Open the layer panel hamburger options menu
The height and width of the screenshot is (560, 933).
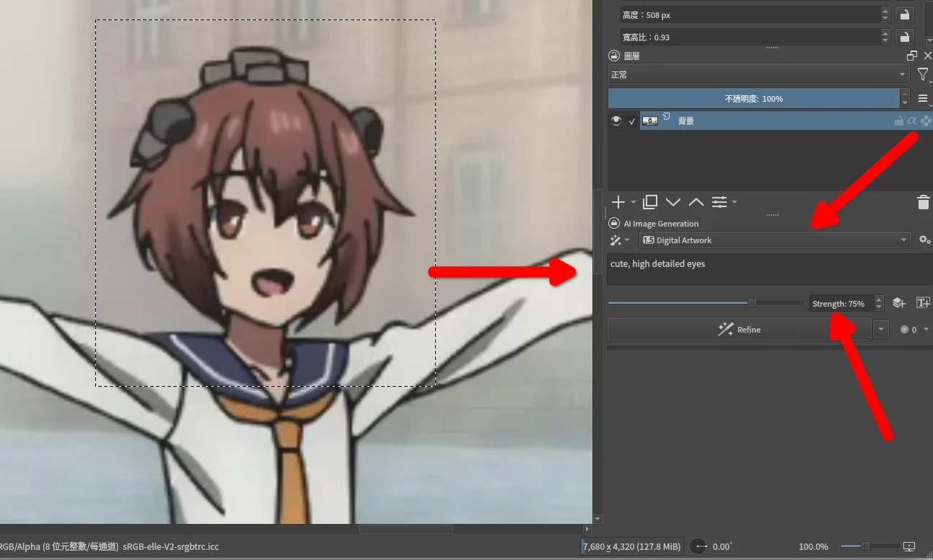[x=923, y=99]
